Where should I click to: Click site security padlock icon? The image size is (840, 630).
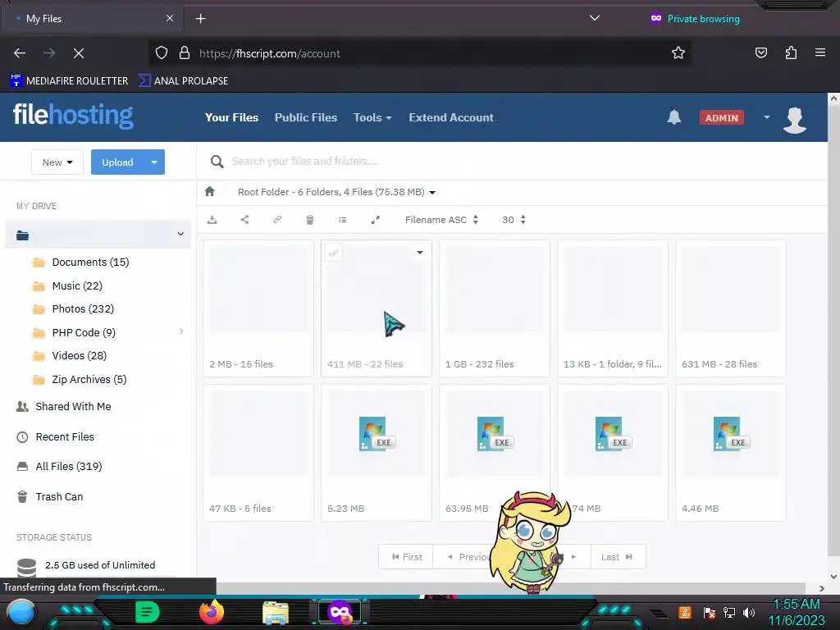point(185,53)
